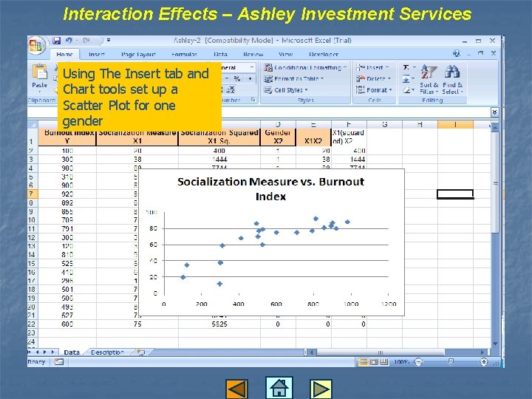Go to next sheet with tab arrow
This screenshot has width=532, height=399.
point(44,352)
